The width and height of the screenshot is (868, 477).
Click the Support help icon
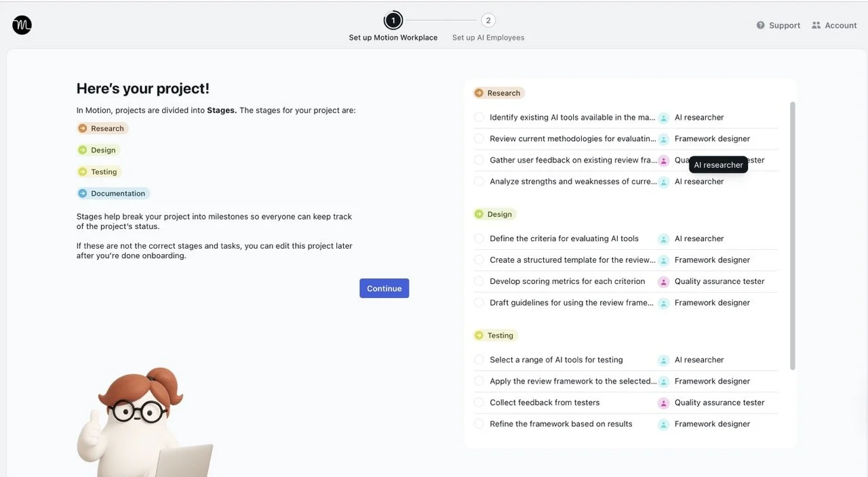point(761,25)
